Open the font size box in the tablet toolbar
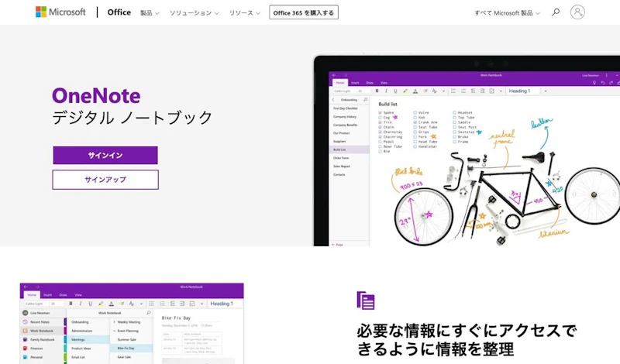The width and height of the screenshot is (620, 364). (x=363, y=91)
